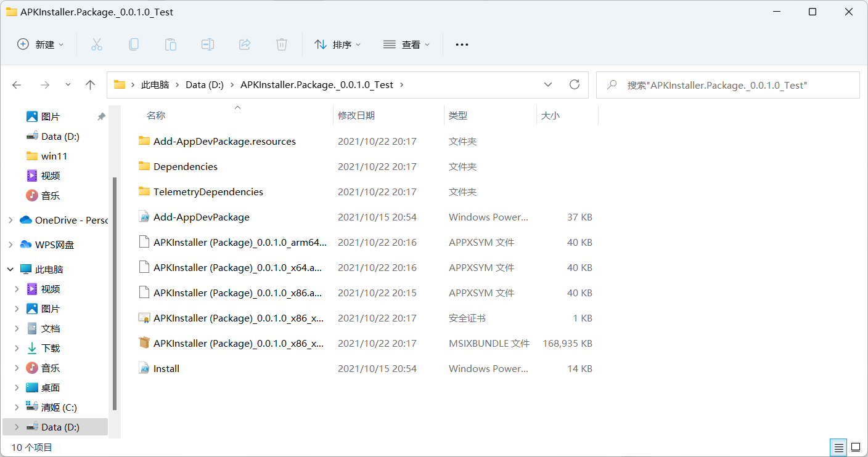Image resolution: width=868 pixels, height=457 pixels.
Task: Click the 安全证书 type cell
Action: (x=467, y=318)
